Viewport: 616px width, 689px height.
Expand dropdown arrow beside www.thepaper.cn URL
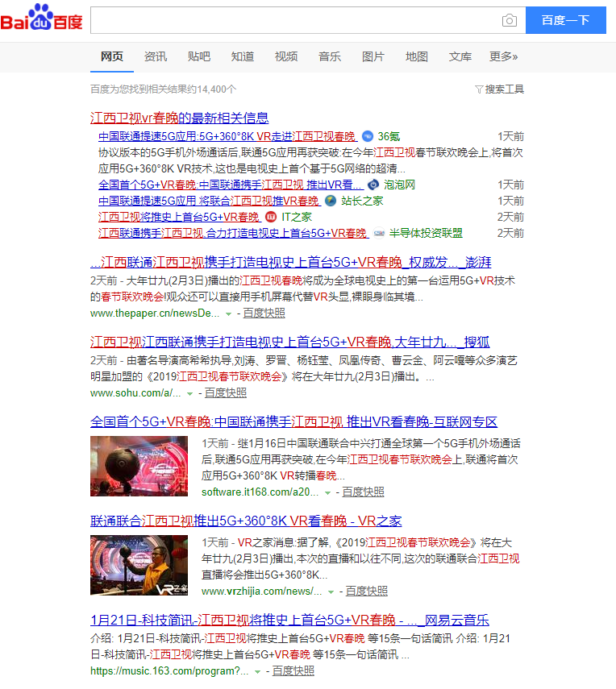[228, 313]
